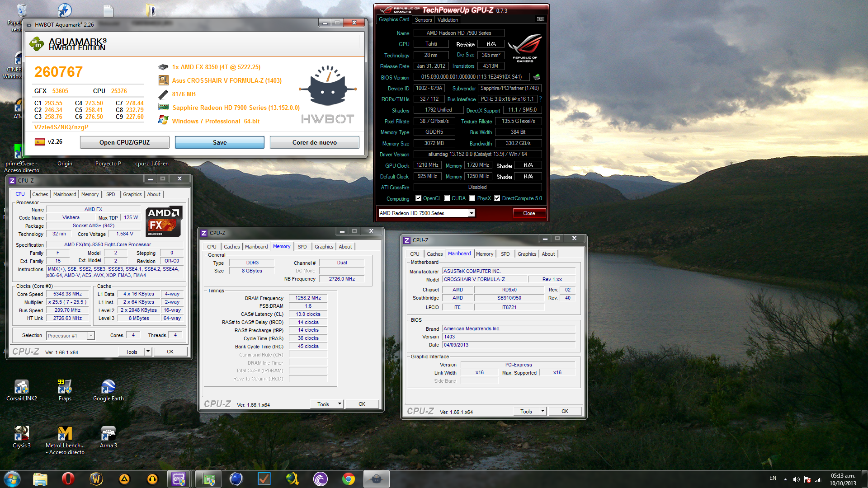
Task: Switch to Sensors tab in GPU-Z
Action: [x=423, y=20]
